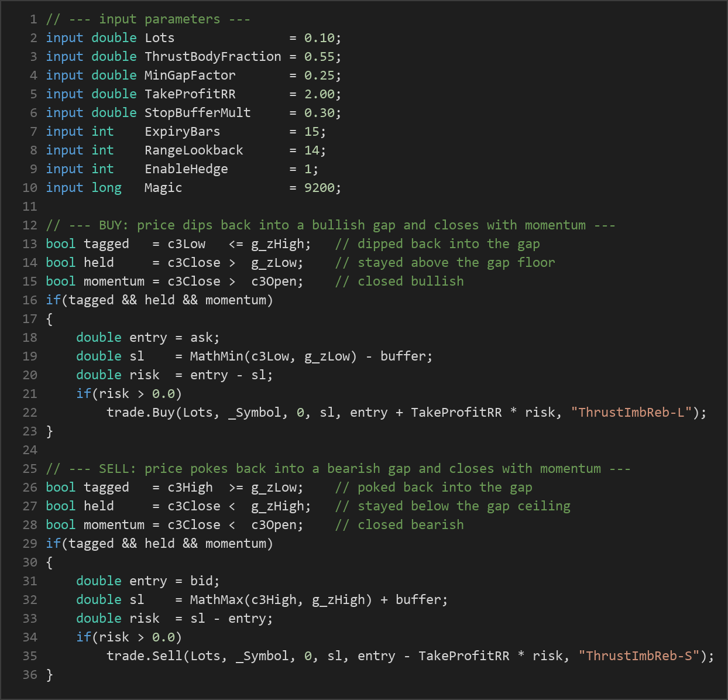Select c3Open in the closed bullish line
728x700 pixels.
click(x=274, y=282)
